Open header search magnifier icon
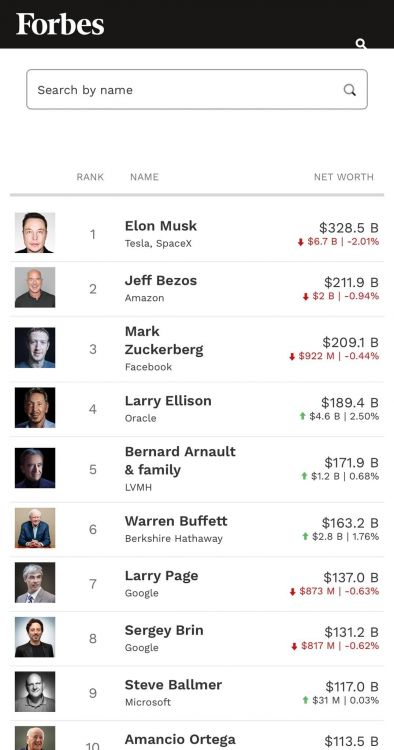This screenshot has height=750, width=394. click(x=361, y=44)
